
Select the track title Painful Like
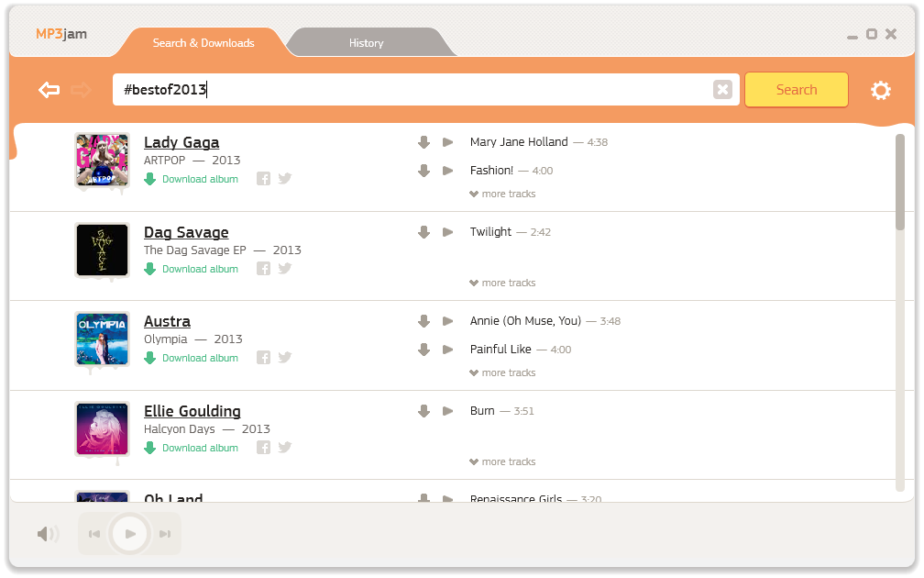pyautogui.click(x=500, y=350)
